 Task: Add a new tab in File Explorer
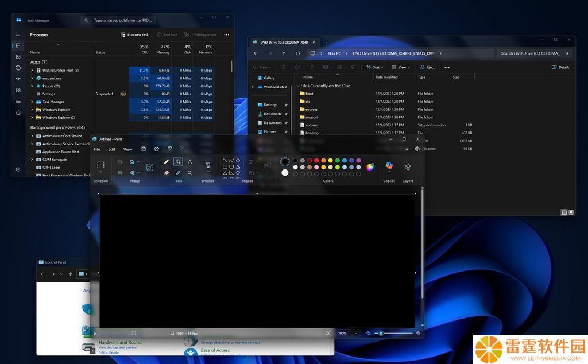[327, 42]
